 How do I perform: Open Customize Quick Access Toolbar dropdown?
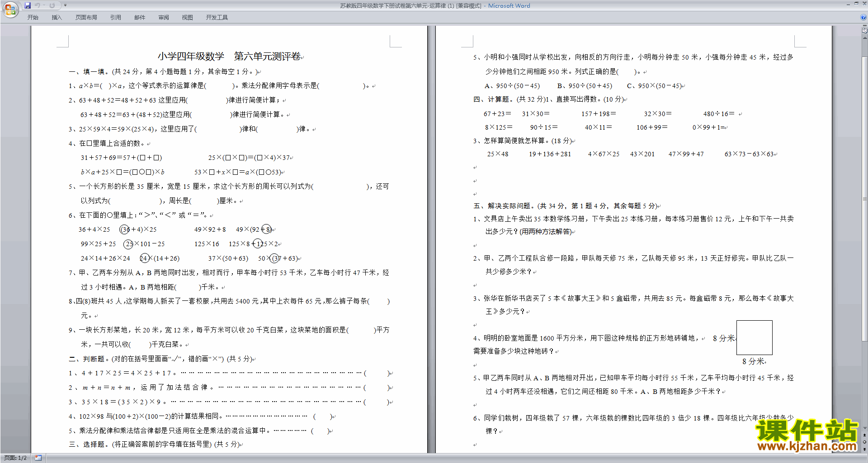tap(65, 5)
